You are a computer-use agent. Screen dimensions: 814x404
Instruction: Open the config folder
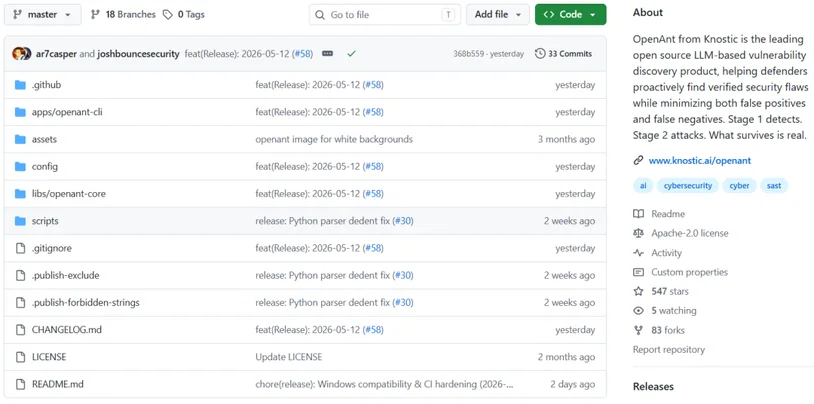tap(45, 167)
